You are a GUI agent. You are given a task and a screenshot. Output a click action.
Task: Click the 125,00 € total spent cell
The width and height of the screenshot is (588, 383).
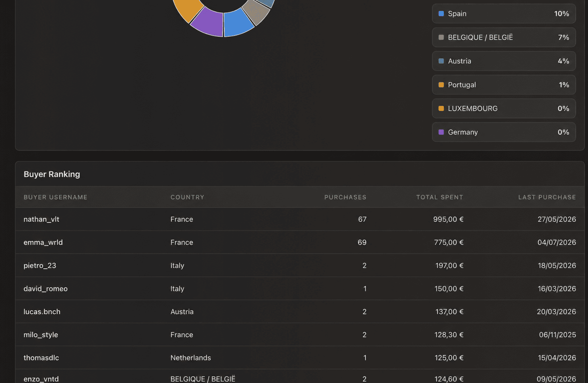pyautogui.click(x=449, y=358)
